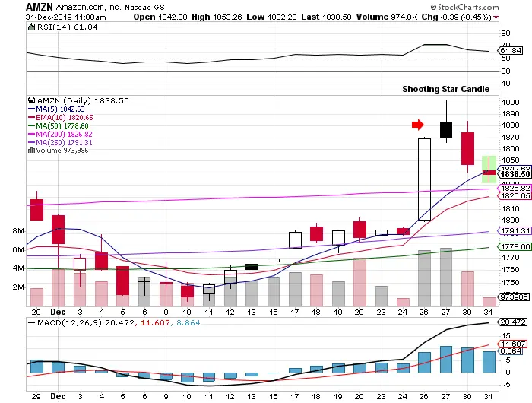532x403 pixels.
Task: Click the 61.84 RSI axis value tag
Action: point(511,51)
